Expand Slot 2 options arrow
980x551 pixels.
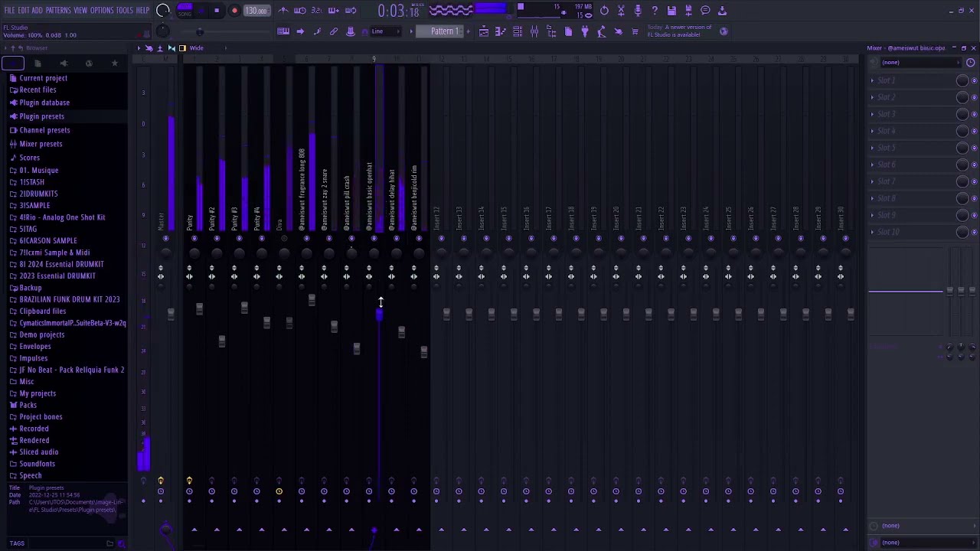[x=872, y=97]
